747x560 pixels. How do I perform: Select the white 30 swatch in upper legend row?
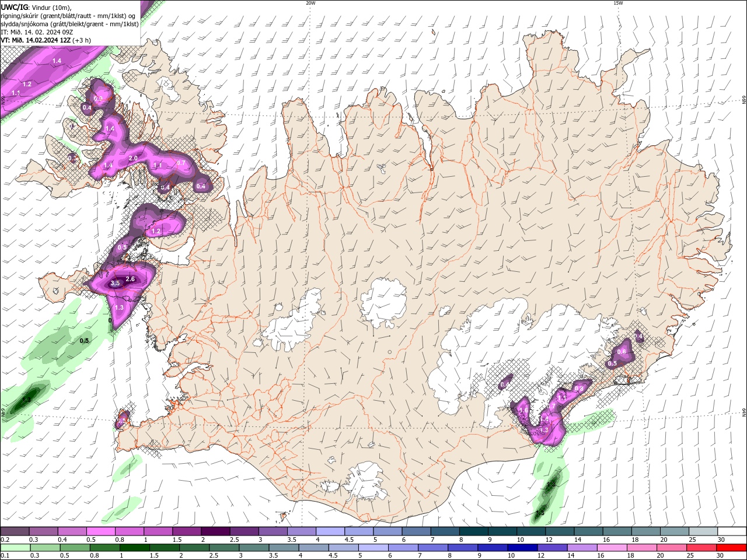coord(731,531)
